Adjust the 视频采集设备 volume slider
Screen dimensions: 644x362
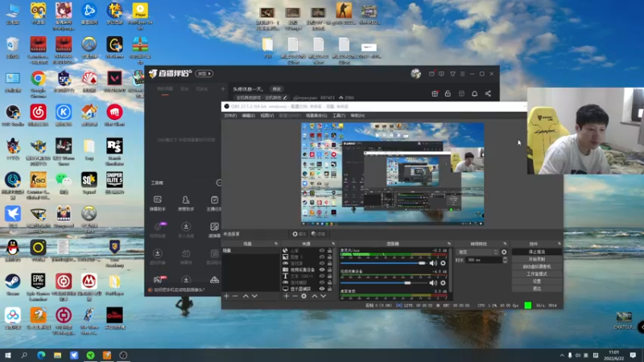click(384, 283)
